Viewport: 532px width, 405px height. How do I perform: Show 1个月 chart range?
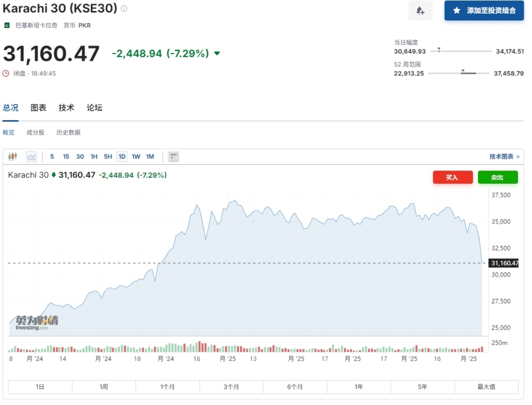(168, 387)
